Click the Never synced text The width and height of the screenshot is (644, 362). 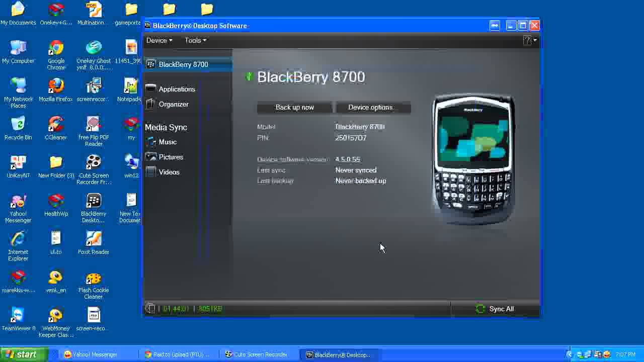[x=356, y=170]
